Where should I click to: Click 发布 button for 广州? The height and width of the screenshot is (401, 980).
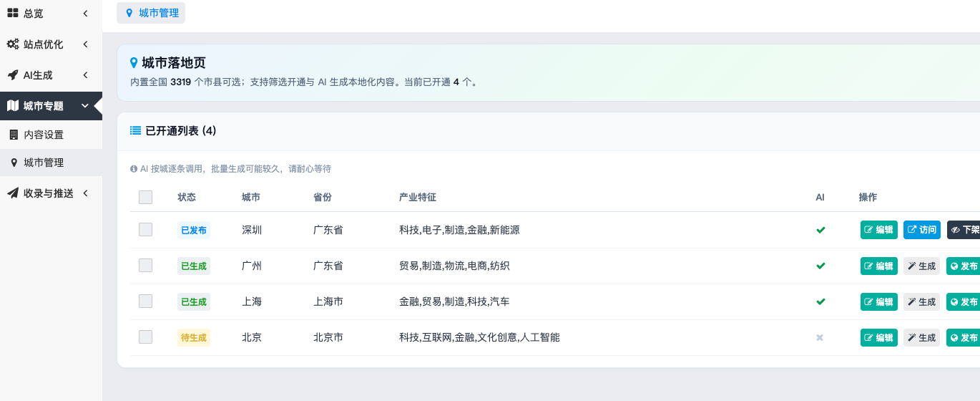pyautogui.click(x=964, y=266)
